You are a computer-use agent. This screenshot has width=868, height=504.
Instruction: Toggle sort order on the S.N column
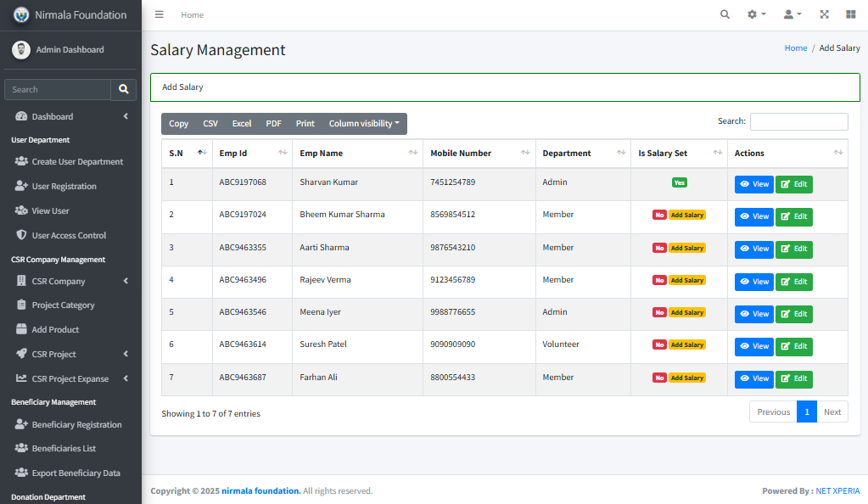187,154
